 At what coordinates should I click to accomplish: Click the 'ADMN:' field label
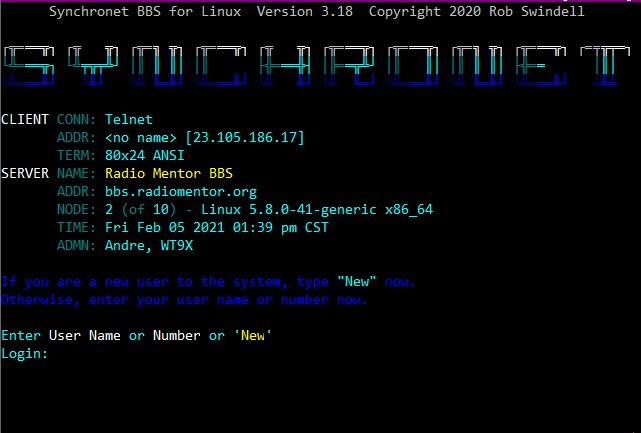(76, 245)
